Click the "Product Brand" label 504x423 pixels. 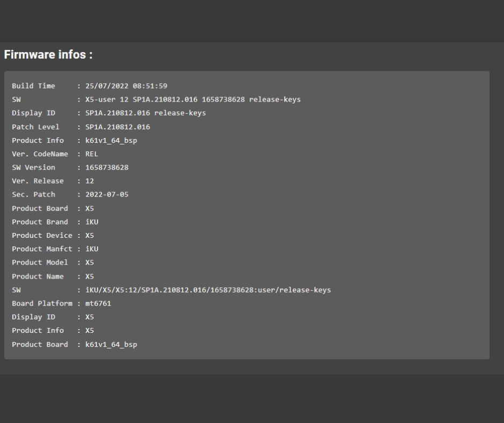click(x=40, y=222)
